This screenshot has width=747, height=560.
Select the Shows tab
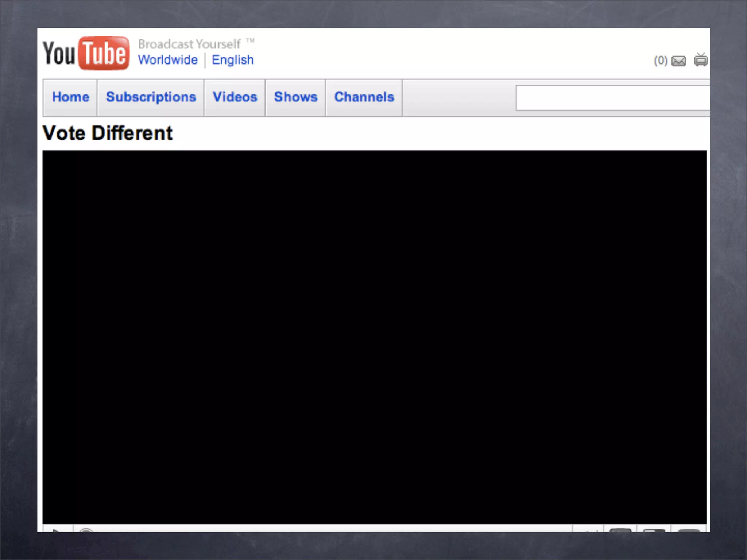295,97
